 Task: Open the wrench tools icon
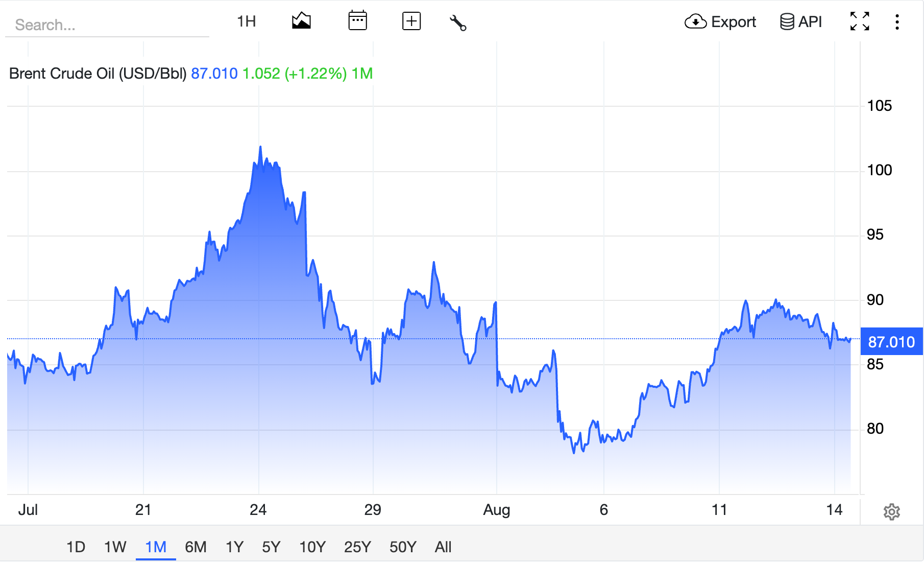pyautogui.click(x=458, y=22)
